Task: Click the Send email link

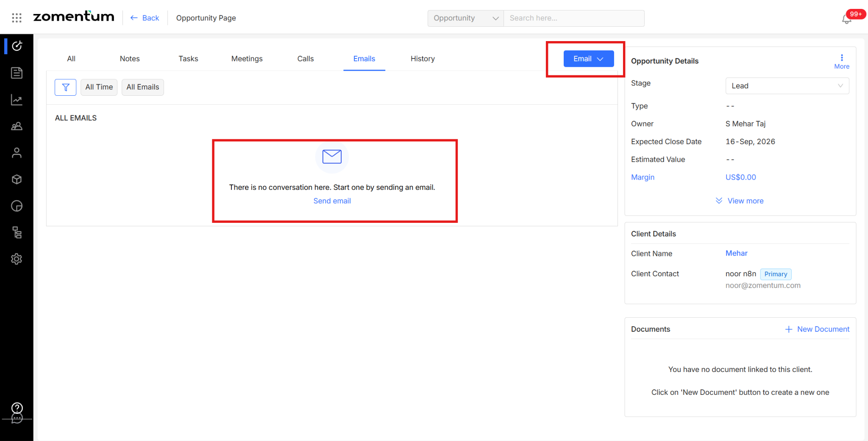Action: tap(332, 201)
